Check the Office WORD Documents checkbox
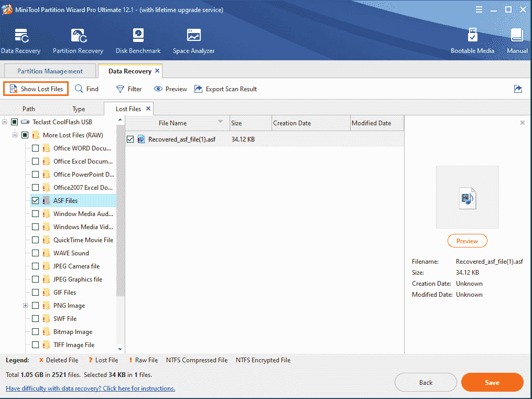The image size is (532, 399). tap(35, 148)
